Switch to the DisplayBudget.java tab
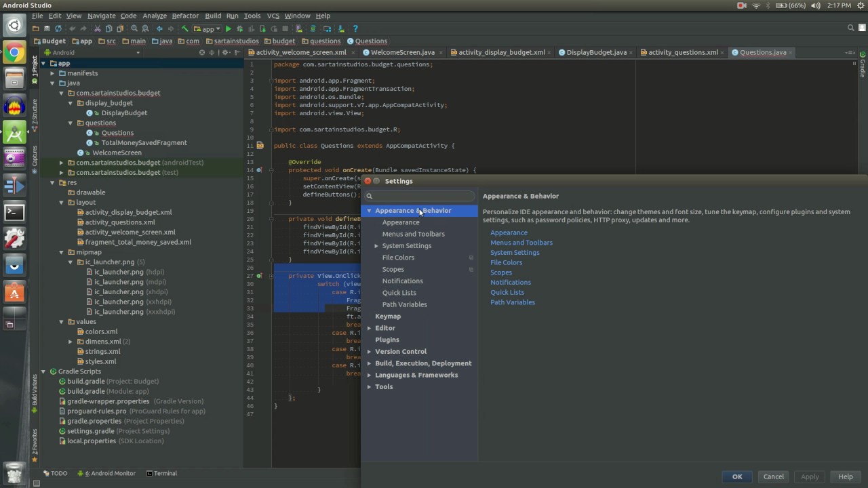 (x=596, y=52)
